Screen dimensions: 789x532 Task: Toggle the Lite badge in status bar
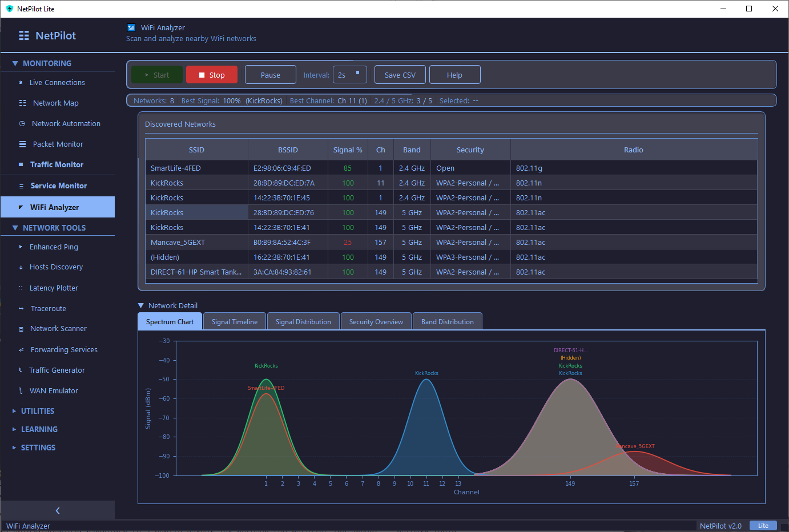pyautogui.click(x=763, y=526)
